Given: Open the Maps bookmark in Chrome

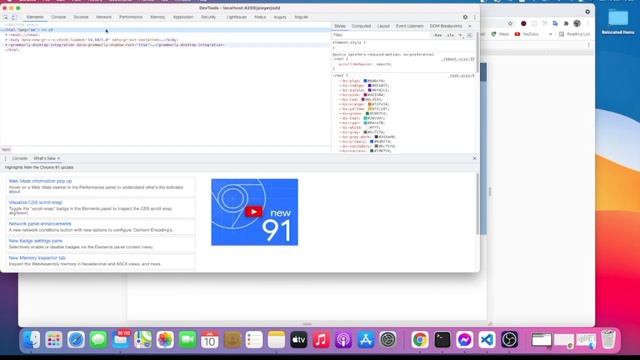Looking at the screenshot, I should click(x=500, y=34).
